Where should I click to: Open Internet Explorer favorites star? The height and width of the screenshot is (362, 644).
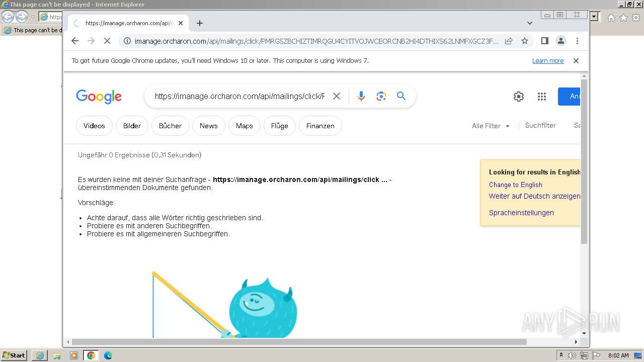pyautogui.click(x=623, y=18)
